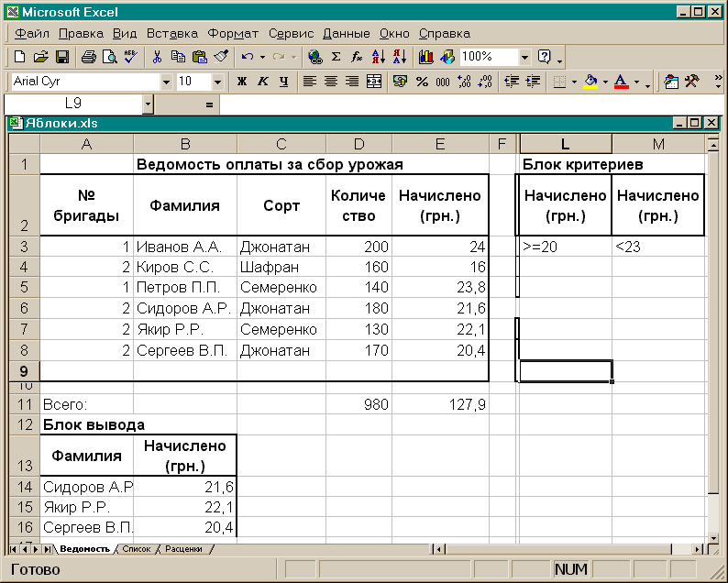Viewport: 728px width, 583px height.
Task: Apply Percent style icon
Action: coord(422,82)
